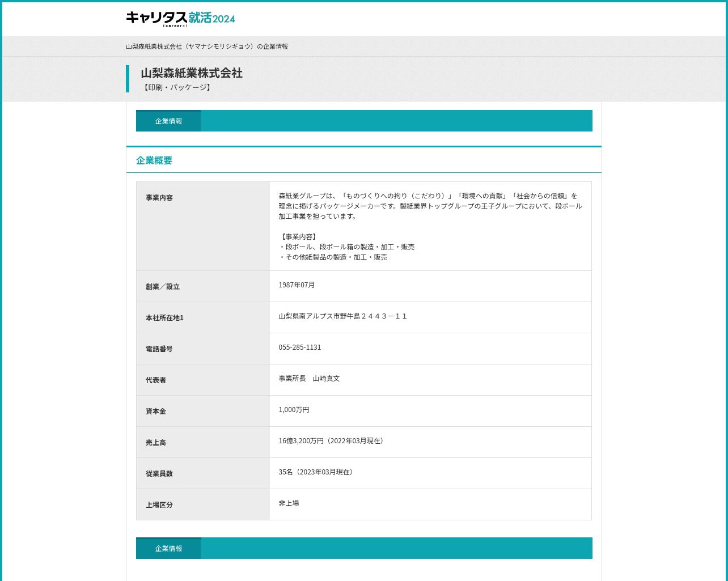The height and width of the screenshot is (581, 728).
Task: Click the 企業概要 section heading
Action: (154, 160)
